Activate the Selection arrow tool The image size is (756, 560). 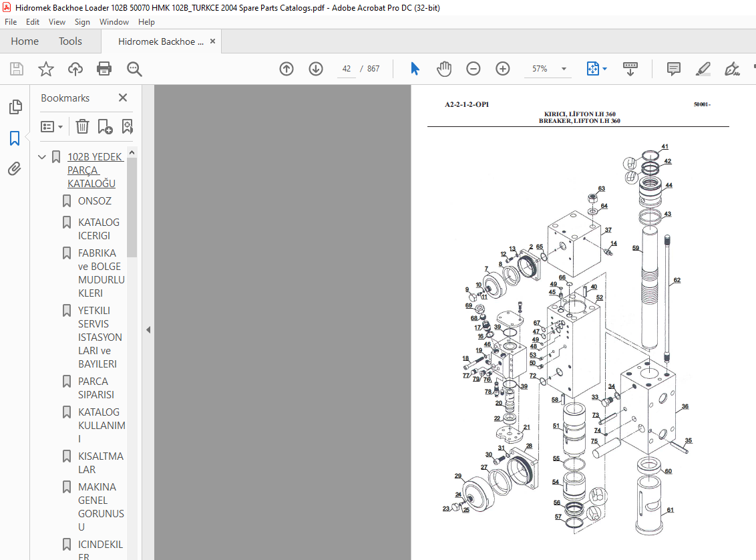(415, 69)
